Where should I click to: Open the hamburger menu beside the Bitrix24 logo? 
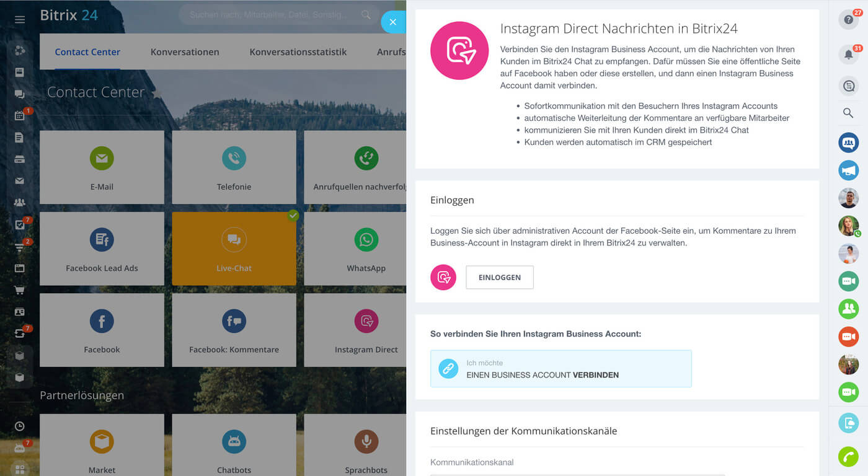tap(20, 20)
